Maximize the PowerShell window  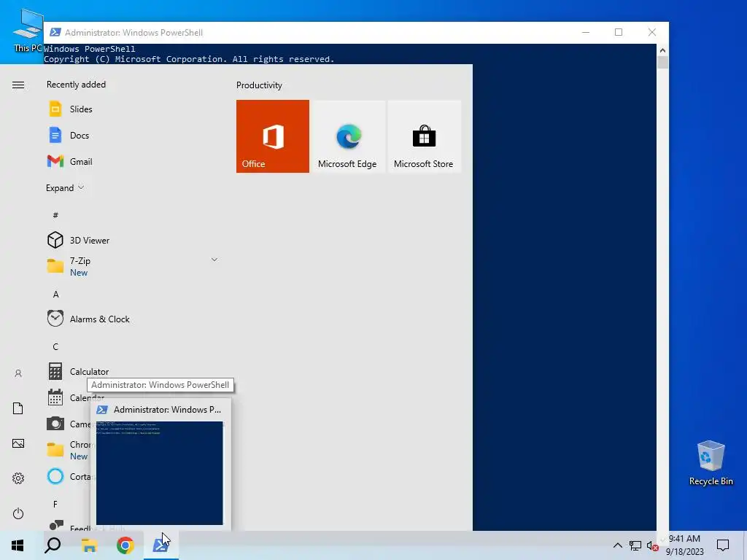(619, 32)
